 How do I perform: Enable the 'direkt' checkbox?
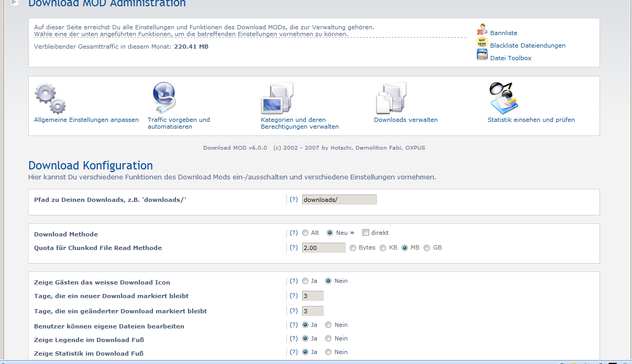(x=366, y=233)
